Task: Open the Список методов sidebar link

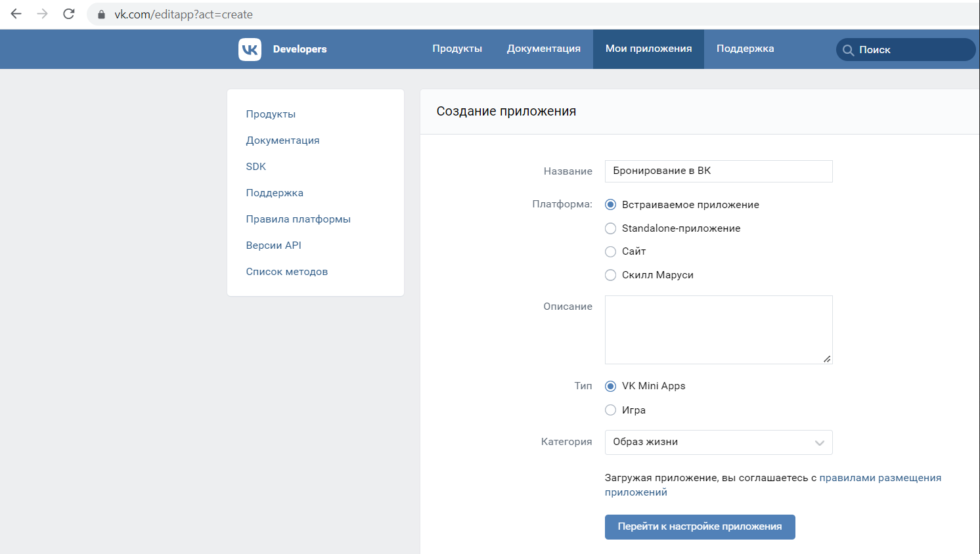Action: click(286, 272)
